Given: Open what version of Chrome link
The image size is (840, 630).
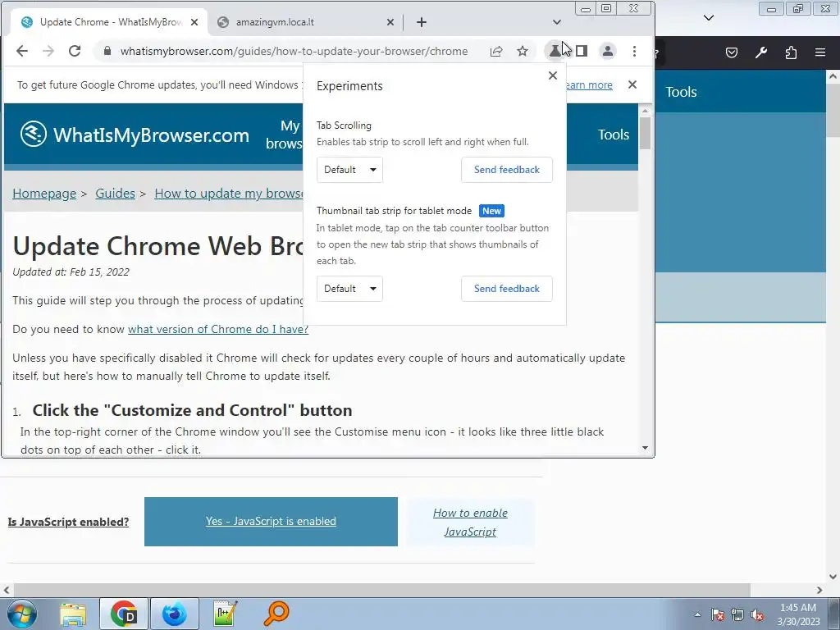Looking at the screenshot, I should (x=218, y=329).
